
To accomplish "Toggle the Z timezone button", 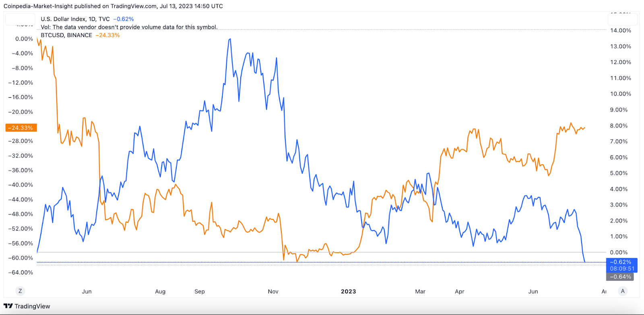I will click(20, 291).
